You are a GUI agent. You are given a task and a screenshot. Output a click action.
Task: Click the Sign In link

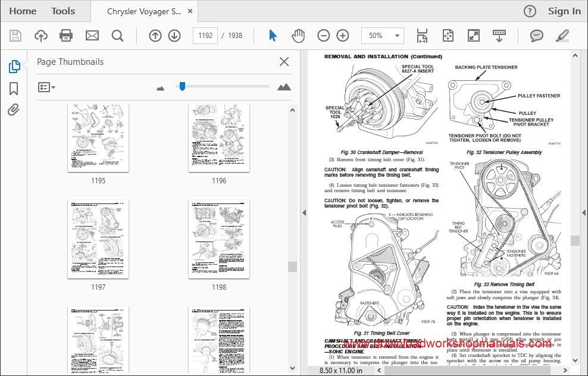(x=564, y=11)
